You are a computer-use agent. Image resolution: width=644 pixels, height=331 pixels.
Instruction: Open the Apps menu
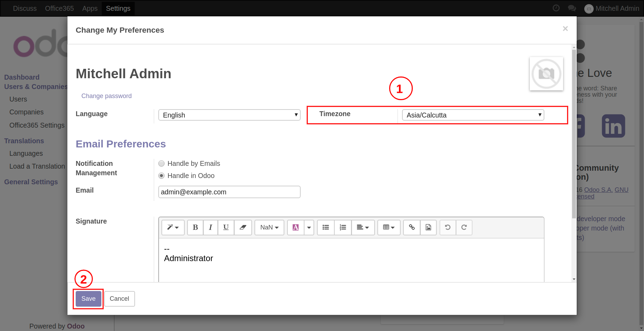[x=90, y=8]
